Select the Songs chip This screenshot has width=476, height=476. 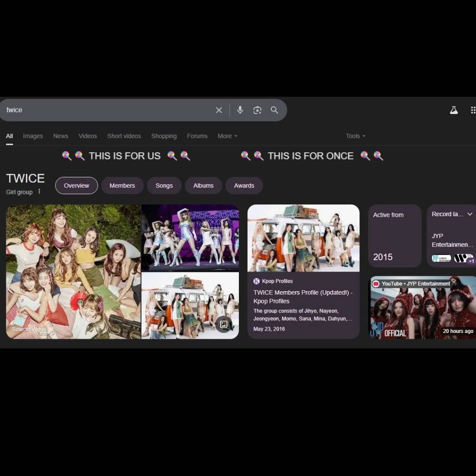click(x=164, y=185)
